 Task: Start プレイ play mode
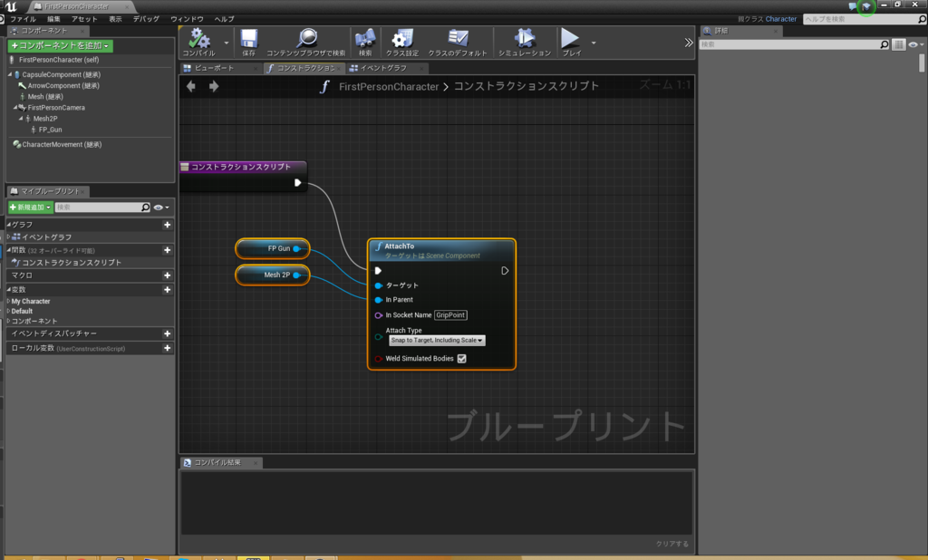(x=571, y=42)
